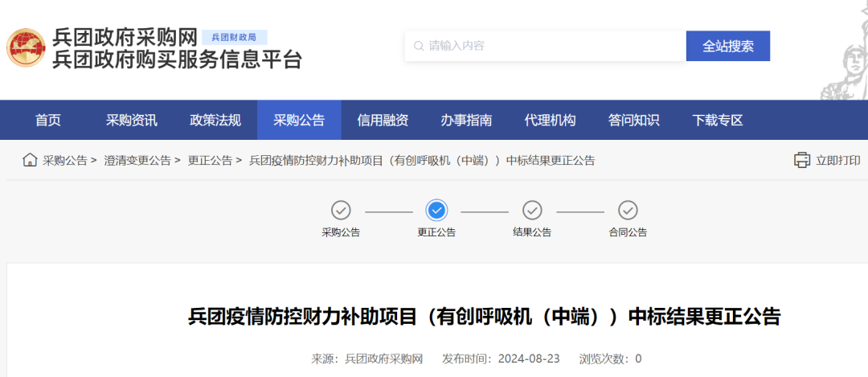The width and height of the screenshot is (868, 377).
Task: Open 办事指南 navigation item
Action: [x=466, y=121]
